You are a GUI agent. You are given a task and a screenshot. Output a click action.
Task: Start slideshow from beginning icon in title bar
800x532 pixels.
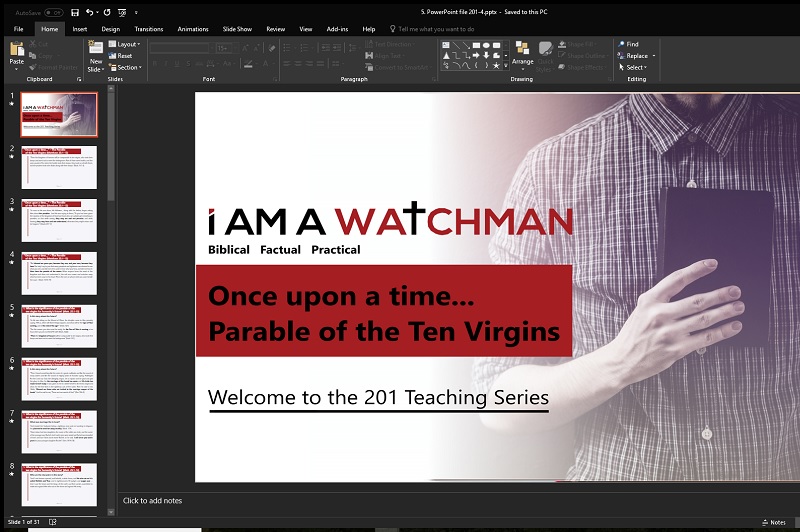pos(122,12)
